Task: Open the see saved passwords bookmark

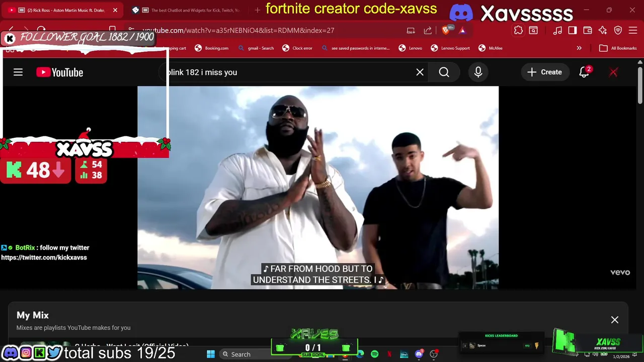Action: click(x=356, y=48)
